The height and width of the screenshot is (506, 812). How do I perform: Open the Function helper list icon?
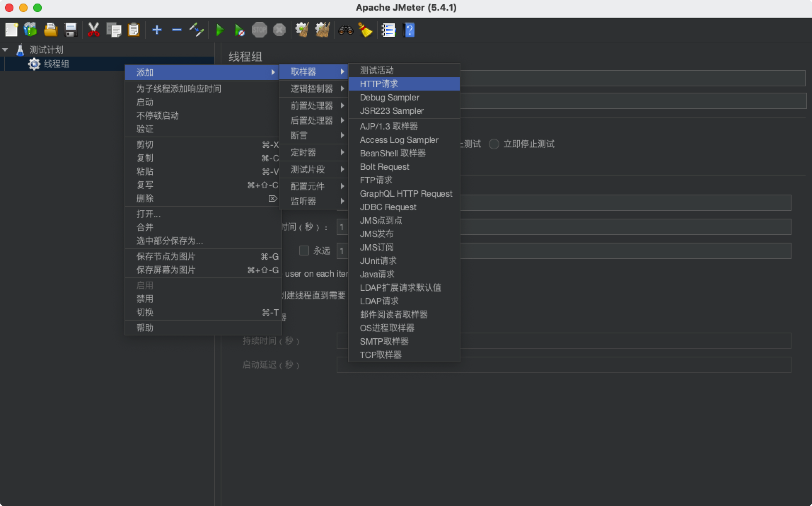(388, 30)
